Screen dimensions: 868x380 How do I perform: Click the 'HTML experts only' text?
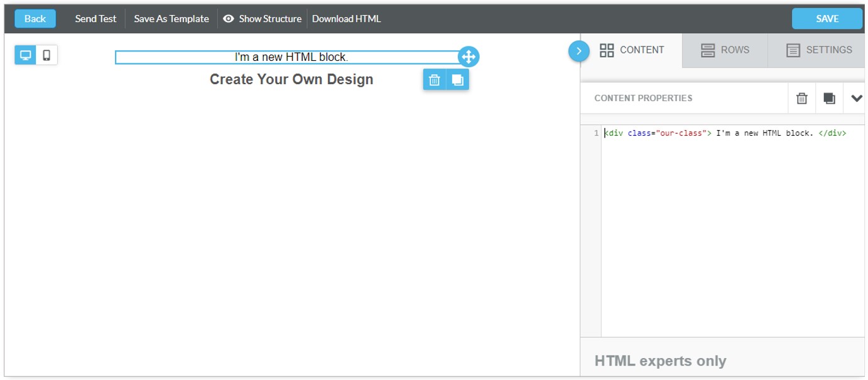click(660, 361)
